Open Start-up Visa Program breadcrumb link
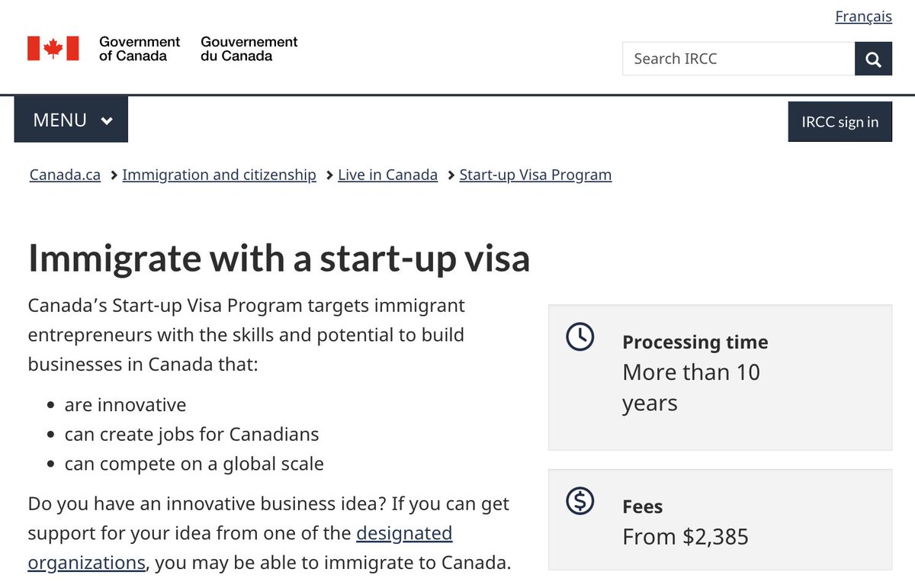Screen dimensions: 915x588 tap(535, 175)
